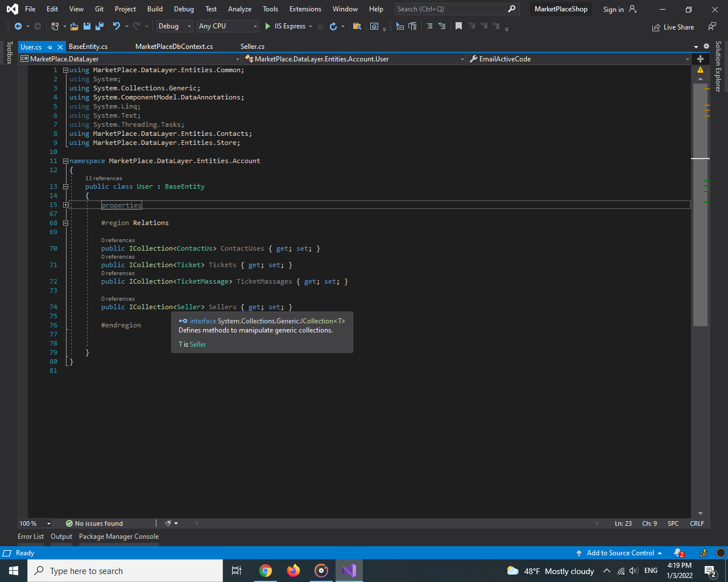
Task: Click the No issues found indicator
Action: coord(94,523)
